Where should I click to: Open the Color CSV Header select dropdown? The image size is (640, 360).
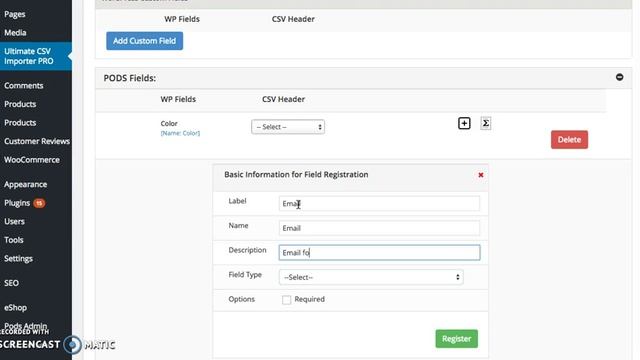coord(288,127)
